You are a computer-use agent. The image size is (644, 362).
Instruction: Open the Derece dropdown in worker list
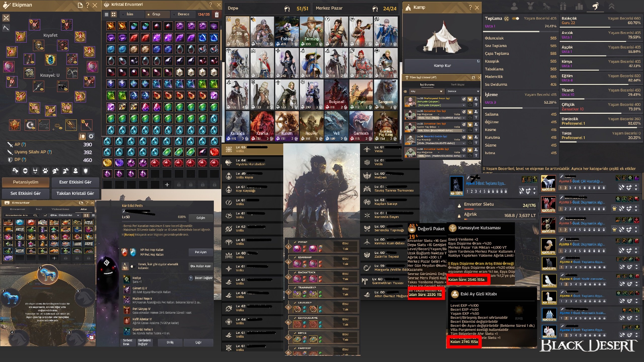click(463, 91)
